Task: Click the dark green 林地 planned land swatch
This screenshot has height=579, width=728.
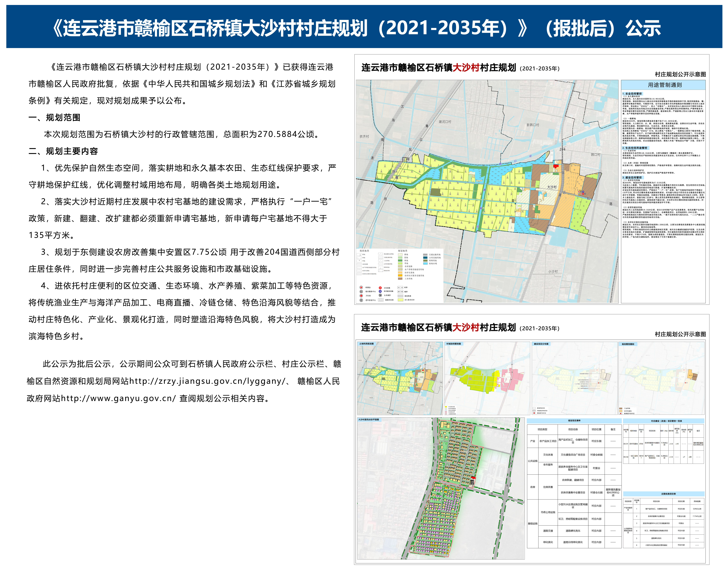Action: tap(400, 261)
